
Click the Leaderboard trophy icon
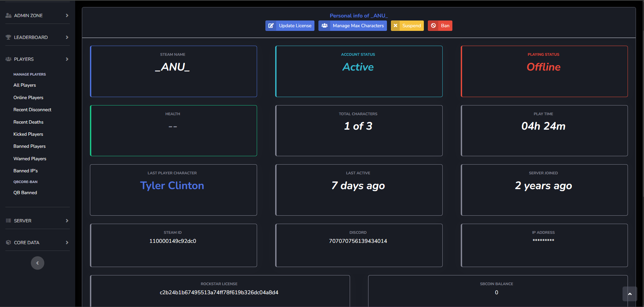pos(8,37)
